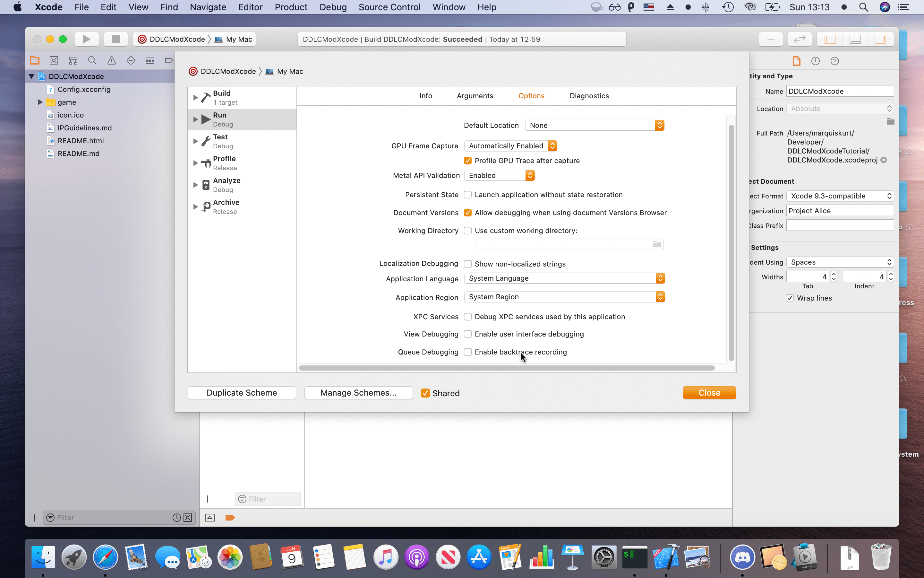Expand the game folder in navigator
The width and height of the screenshot is (924, 578).
40,102
